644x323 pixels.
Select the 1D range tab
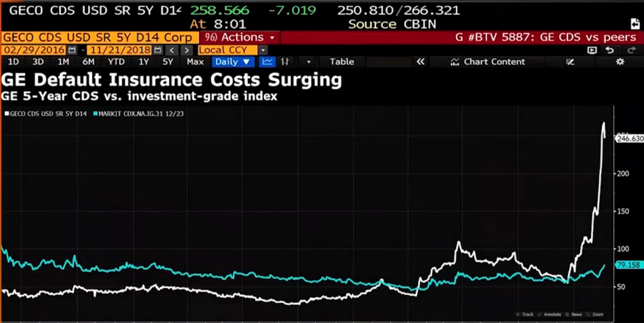coord(14,62)
